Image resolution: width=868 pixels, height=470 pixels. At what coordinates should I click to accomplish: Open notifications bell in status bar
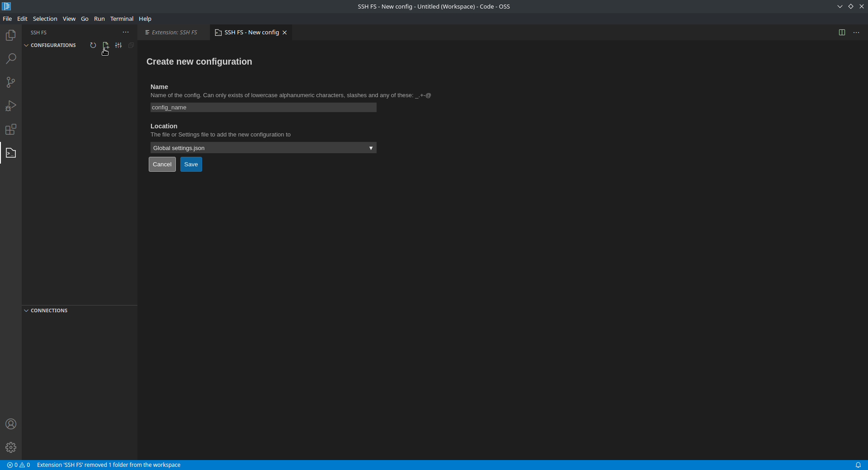858,465
